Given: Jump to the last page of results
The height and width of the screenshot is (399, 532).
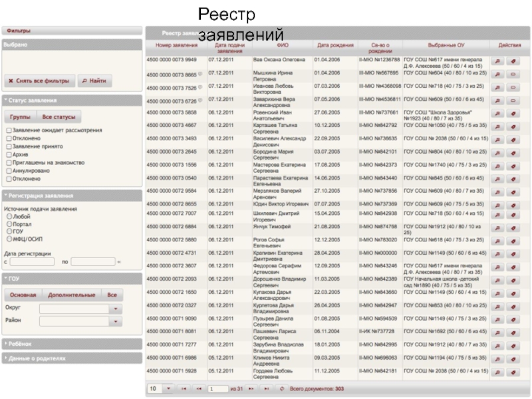Looking at the screenshot, I should [267, 388].
